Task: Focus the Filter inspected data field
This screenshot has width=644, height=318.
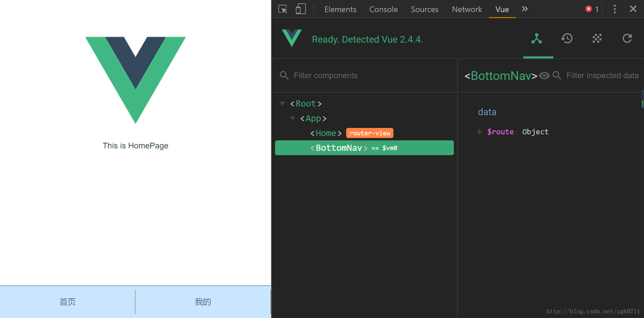Action: (602, 76)
